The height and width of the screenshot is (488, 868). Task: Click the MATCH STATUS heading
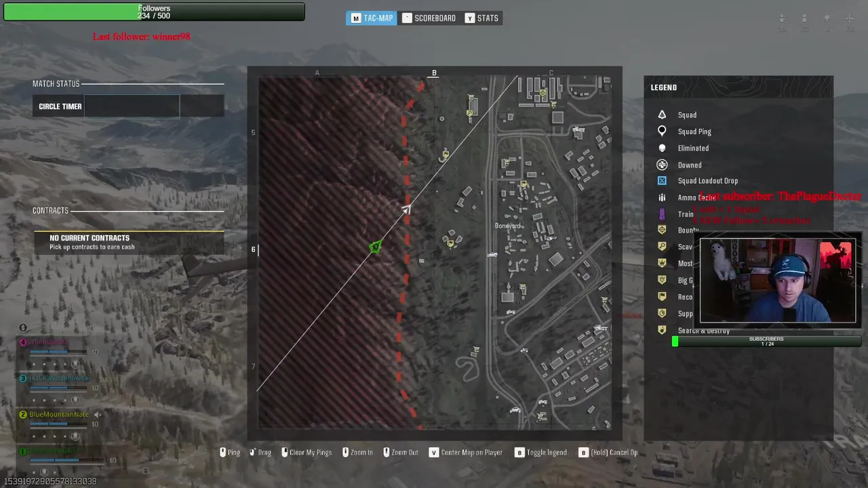(56, 84)
